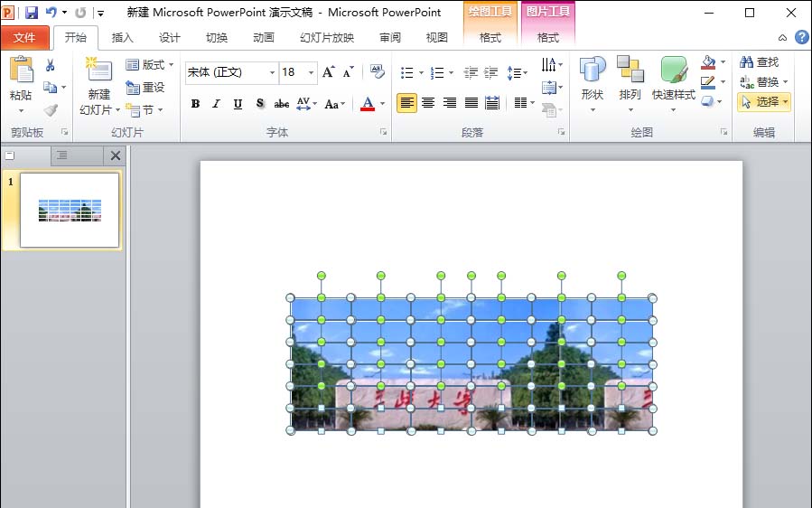Align text right
The width and height of the screenshot is (812, 508).
(450, 103)
